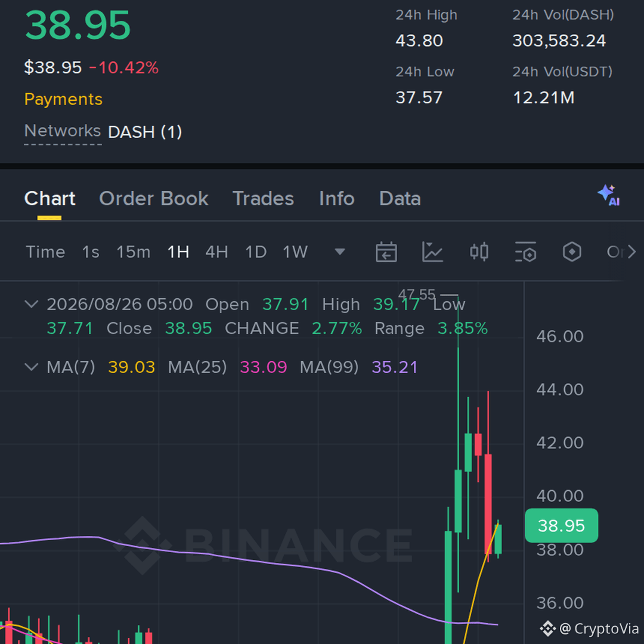Open the Trades tab
The image size is (644, 644).
pyautogui.click(x=264, y=199)
